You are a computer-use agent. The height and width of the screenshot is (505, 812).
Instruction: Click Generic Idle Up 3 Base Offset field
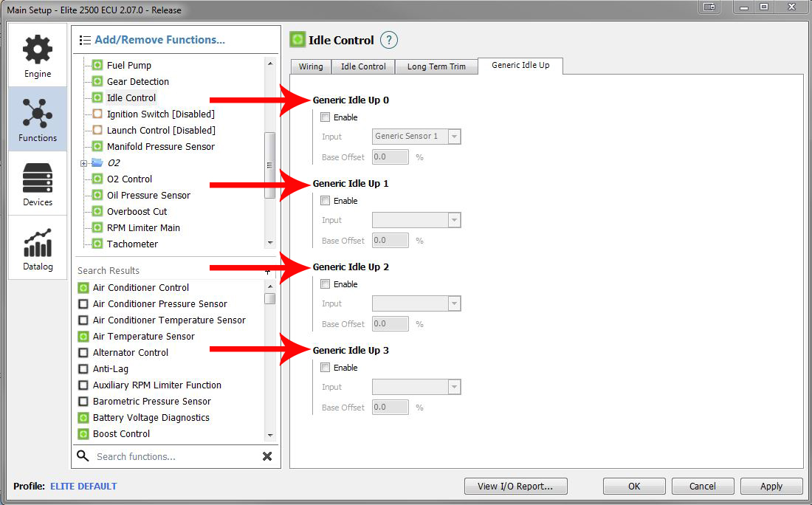point(390,407)
